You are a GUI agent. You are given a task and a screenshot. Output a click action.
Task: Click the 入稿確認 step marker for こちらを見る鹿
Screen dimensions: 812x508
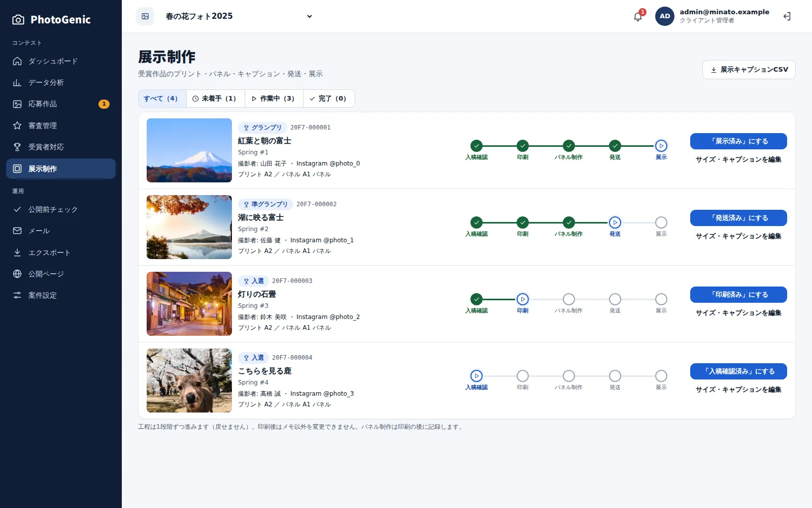(477, 376)
